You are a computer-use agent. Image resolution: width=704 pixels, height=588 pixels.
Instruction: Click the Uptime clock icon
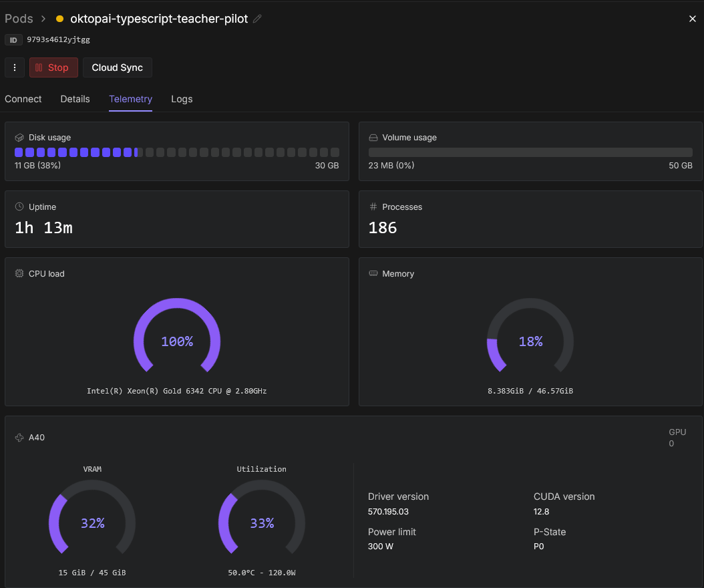point(19,206)
